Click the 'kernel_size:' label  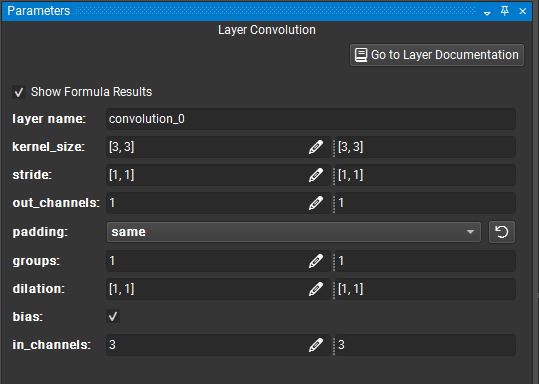pyautogui.click(x=48, y=147)
